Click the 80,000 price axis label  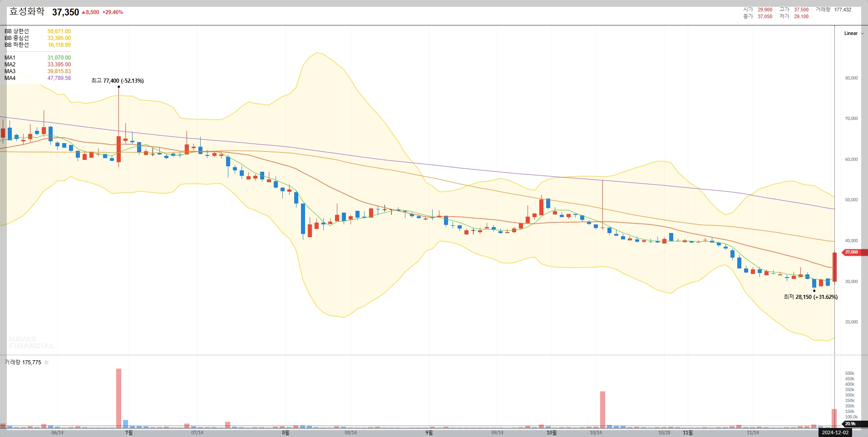click(x=851, y=78)
